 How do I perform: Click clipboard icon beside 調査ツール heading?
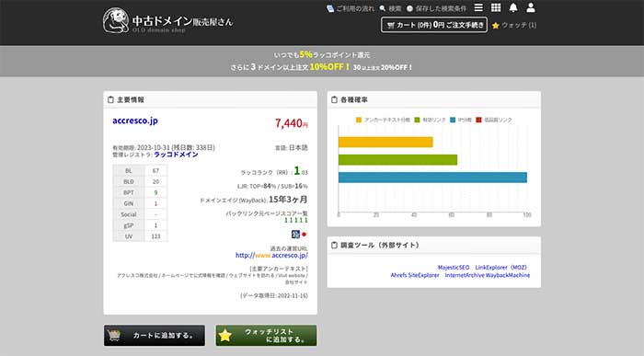(334, 245)
